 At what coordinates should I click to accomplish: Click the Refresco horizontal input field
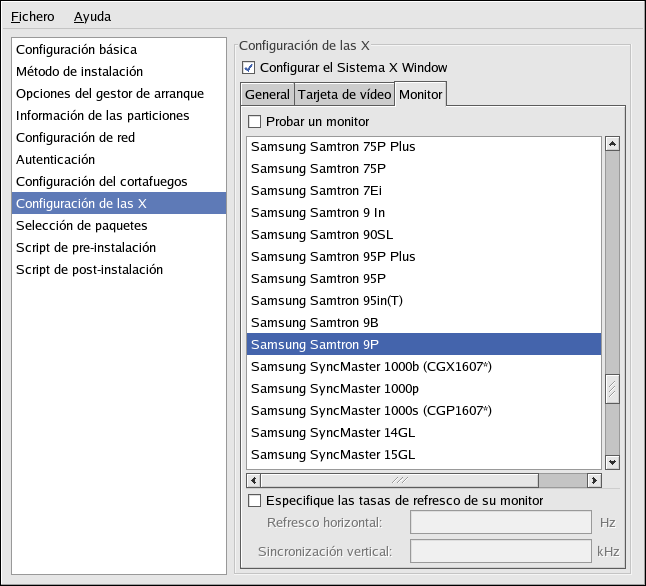coord(501,523)
